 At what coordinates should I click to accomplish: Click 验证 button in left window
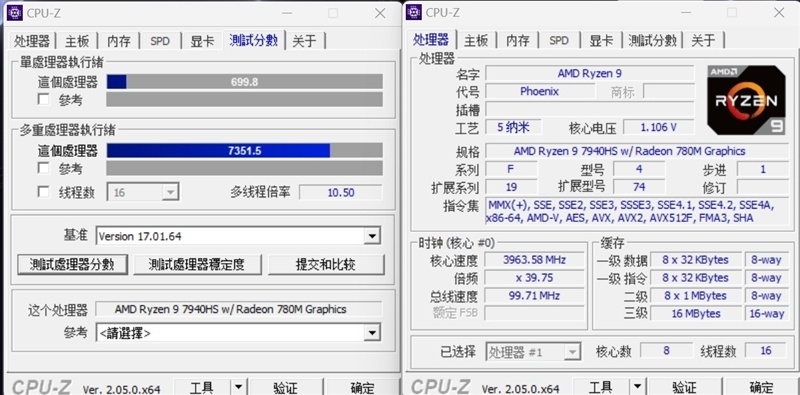[285, 387]
